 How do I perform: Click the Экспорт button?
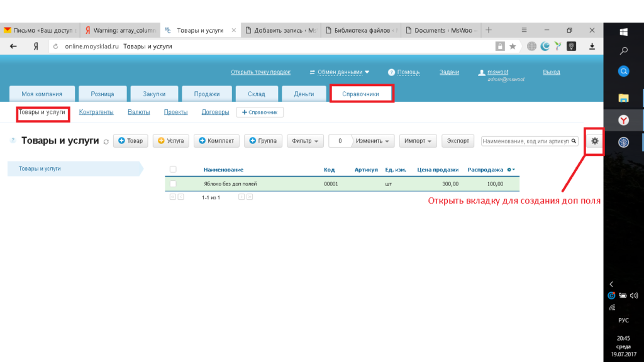tap(458, 141)
